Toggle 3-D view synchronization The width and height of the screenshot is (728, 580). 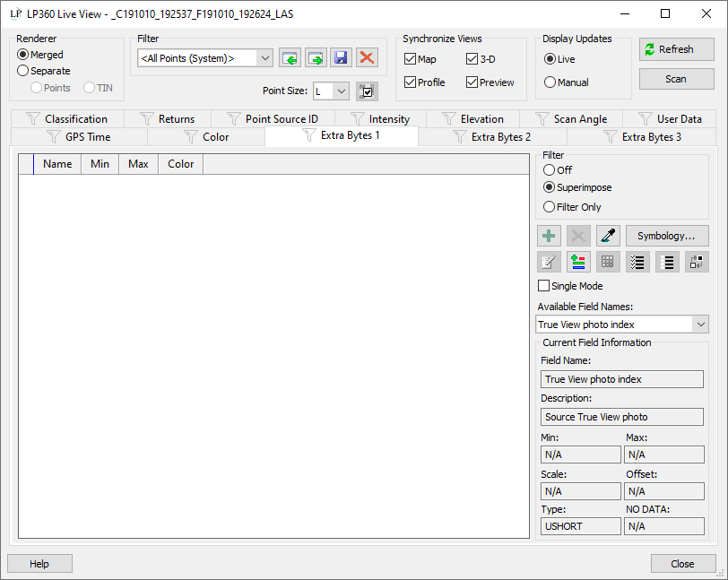click(481, 59)
